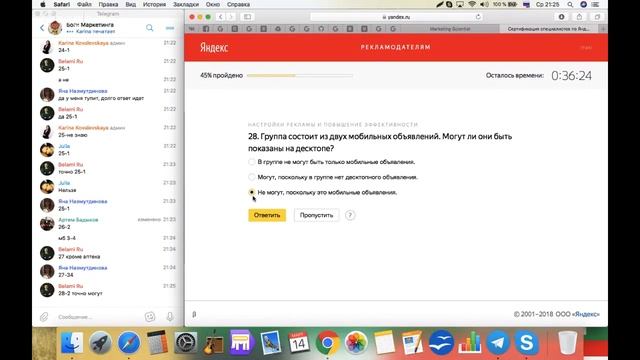This screenshot has width=640, height=360.
Task: Open Calculator from the Dock
Action: [157, 343]
